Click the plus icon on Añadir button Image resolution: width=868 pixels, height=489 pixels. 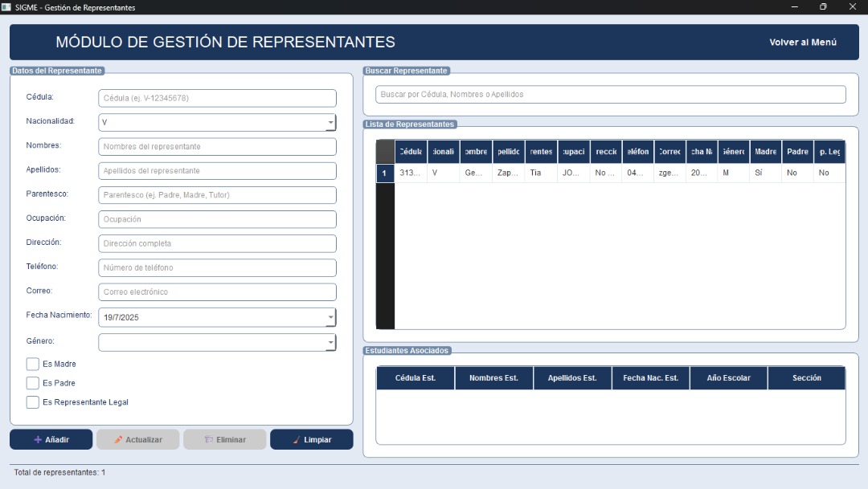[x=38, y=440]
